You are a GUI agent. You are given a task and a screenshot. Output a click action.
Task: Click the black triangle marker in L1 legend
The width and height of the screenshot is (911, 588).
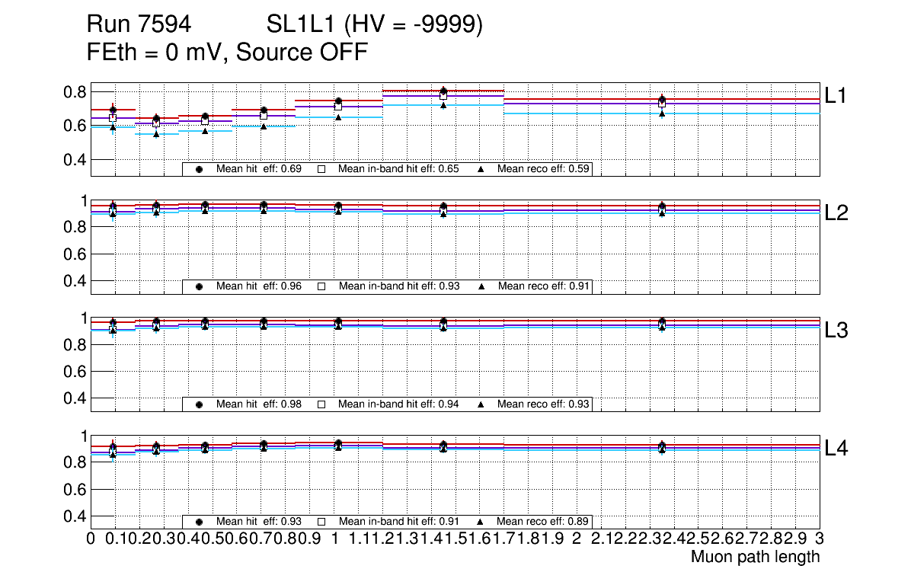(x=481, y=169)
